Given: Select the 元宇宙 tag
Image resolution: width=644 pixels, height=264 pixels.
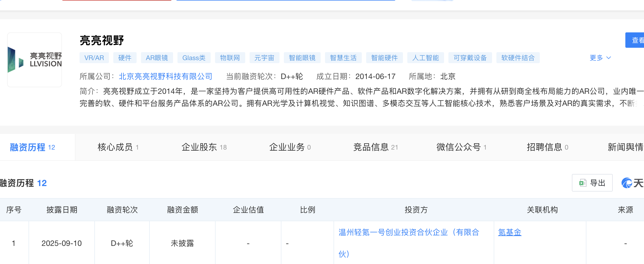Looking at the screenshot, I should (x=264, y=58).
